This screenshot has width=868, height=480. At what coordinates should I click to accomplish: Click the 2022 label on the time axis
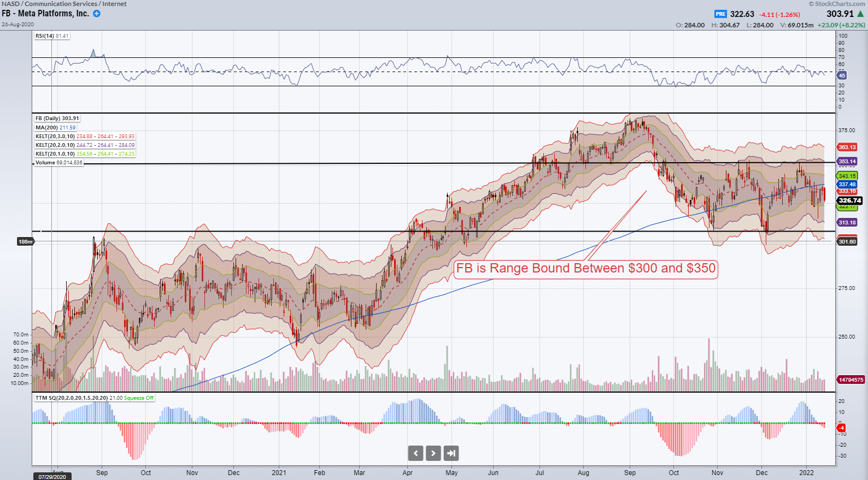tap(806, 473)
